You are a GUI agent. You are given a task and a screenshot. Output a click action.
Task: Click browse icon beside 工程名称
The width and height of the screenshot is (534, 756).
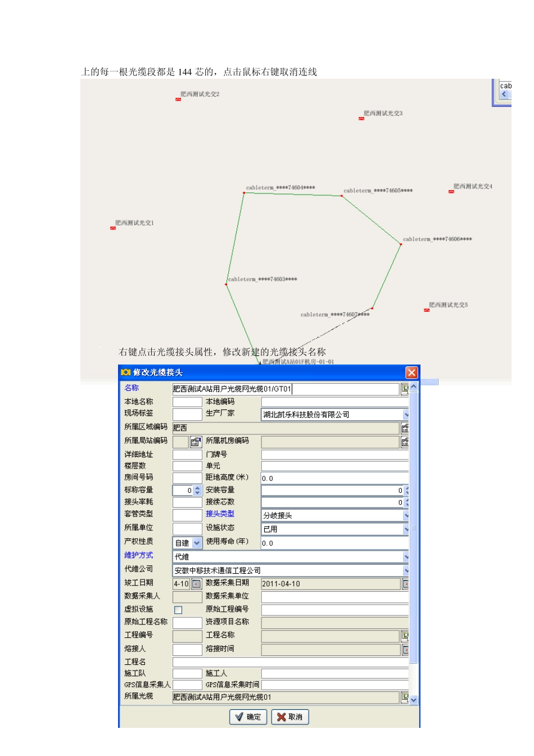tap(405, 636)
